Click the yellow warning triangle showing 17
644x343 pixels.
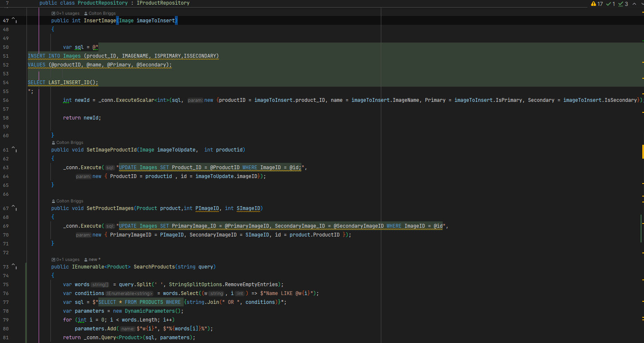593,4
